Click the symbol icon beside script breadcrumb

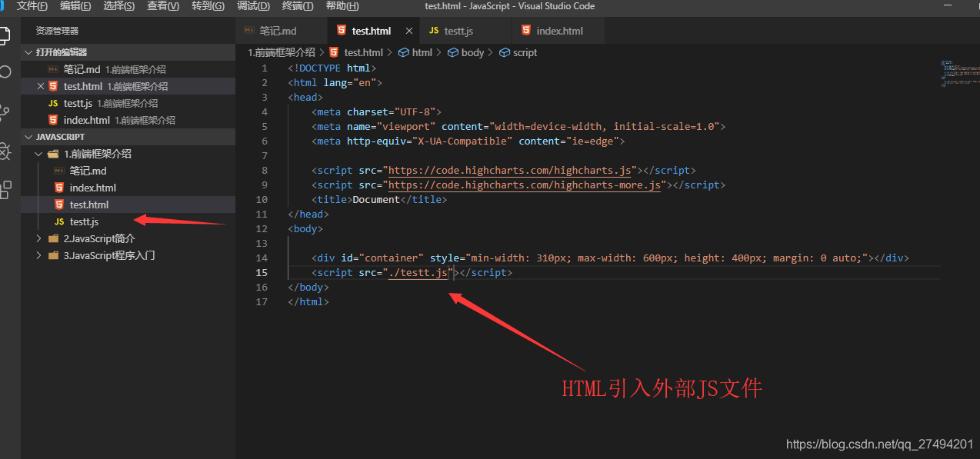(x=505, y=52)
